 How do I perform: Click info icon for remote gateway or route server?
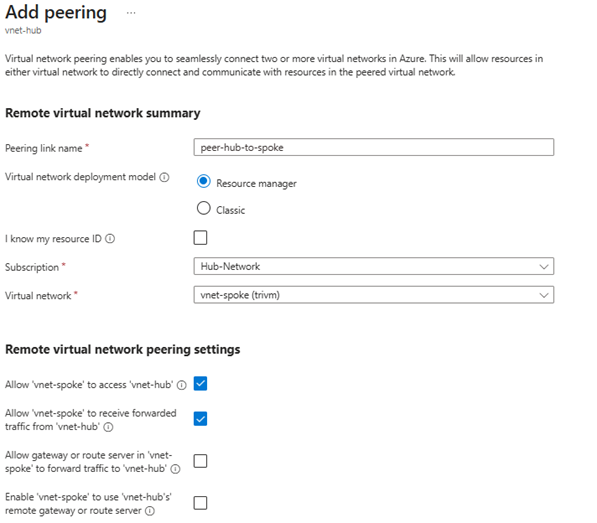(x=150, y=511)
